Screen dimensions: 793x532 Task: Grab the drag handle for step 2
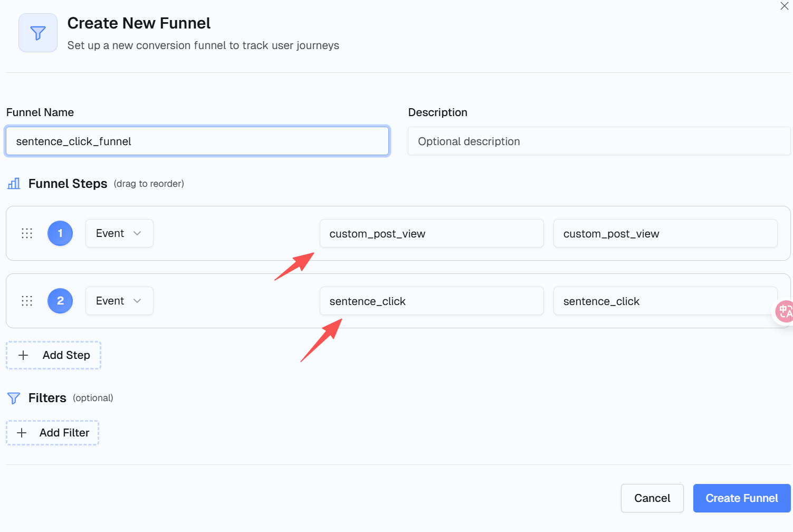tap(27, 301)
